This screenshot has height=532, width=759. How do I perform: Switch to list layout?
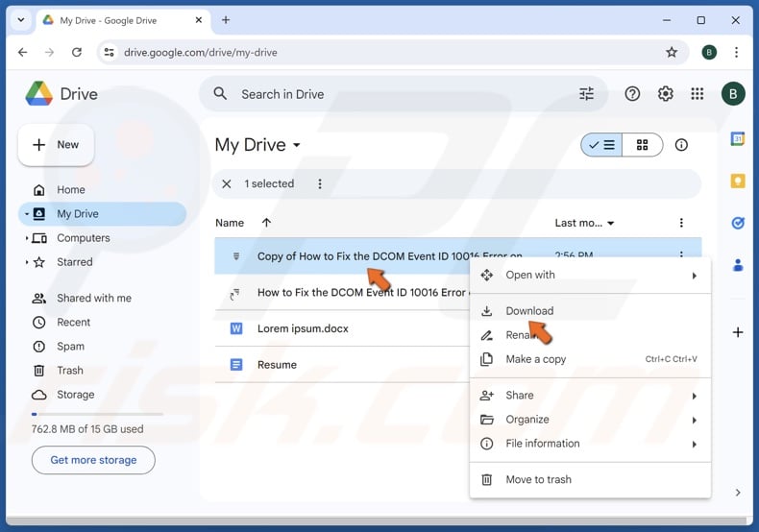click(x=601, y=145)
